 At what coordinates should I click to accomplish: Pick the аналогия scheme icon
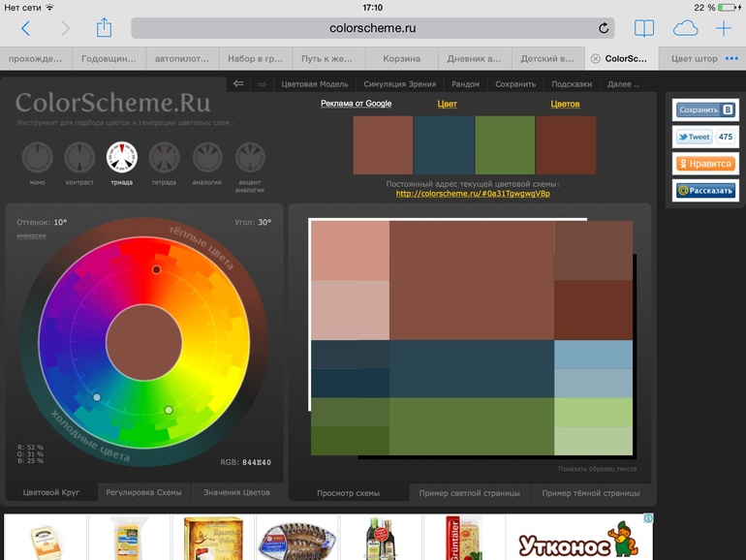206,156
